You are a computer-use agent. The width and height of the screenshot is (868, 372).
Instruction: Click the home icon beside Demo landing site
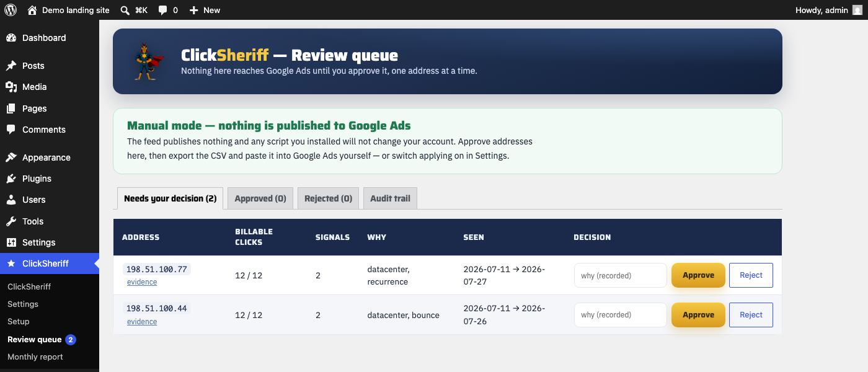point(32,10)
